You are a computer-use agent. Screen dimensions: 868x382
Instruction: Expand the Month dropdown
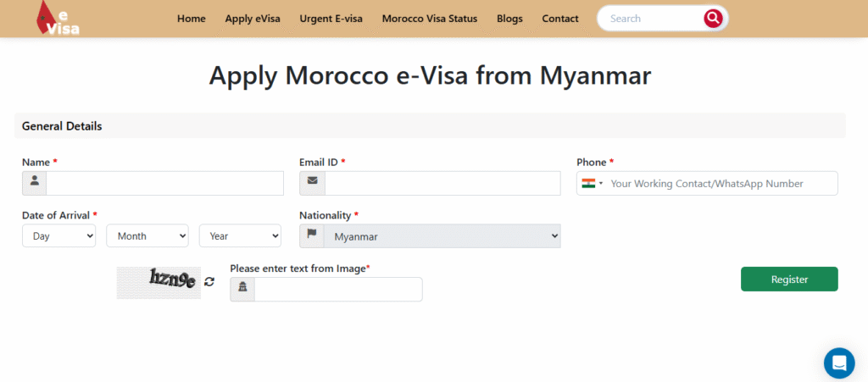pos(147,236)
